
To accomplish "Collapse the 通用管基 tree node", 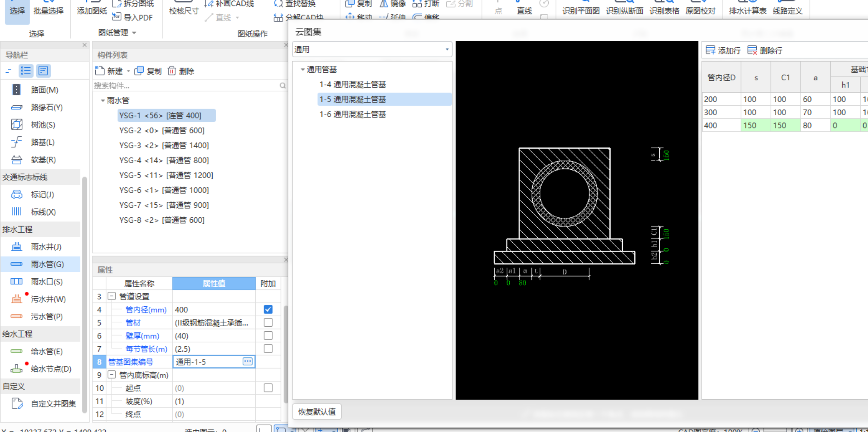I will (303, 69).
